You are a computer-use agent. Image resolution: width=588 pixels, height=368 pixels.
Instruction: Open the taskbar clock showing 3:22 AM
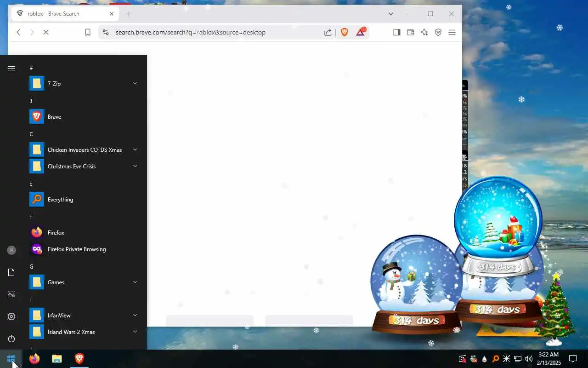549,359
